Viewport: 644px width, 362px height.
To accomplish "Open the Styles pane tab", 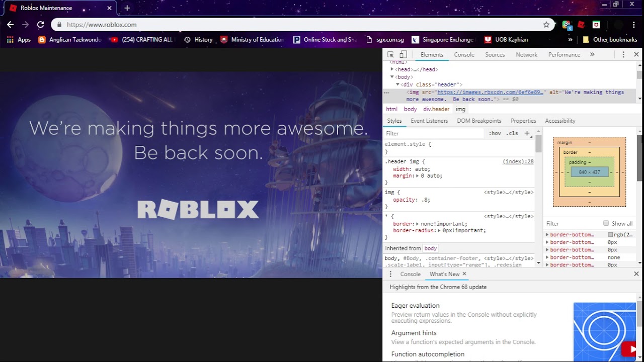I will coord(394,121).
